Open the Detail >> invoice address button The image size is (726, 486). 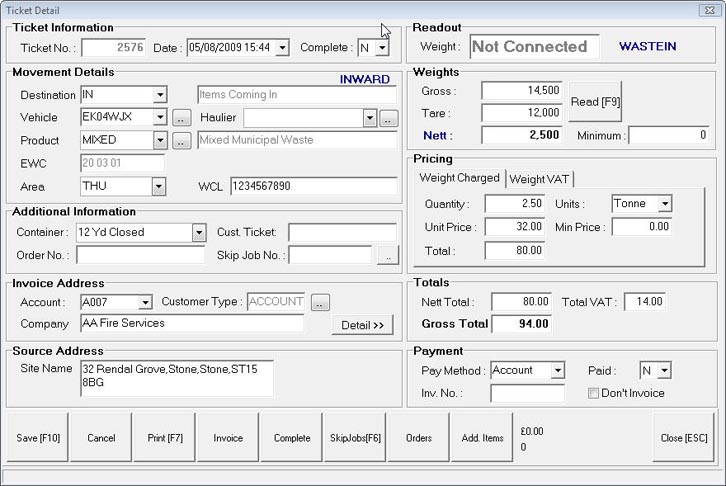point(362,325)
